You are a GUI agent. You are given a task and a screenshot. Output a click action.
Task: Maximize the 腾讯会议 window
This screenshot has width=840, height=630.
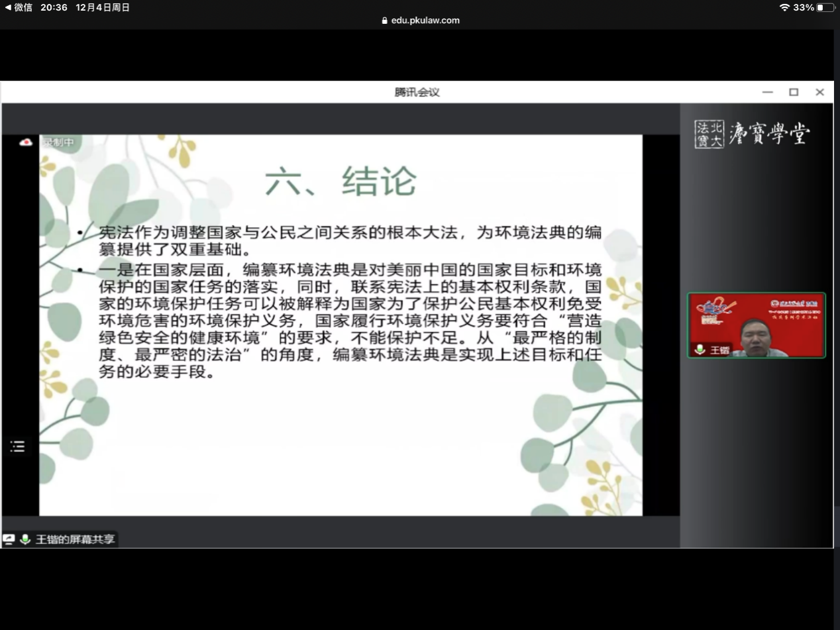tap(794, 92)
